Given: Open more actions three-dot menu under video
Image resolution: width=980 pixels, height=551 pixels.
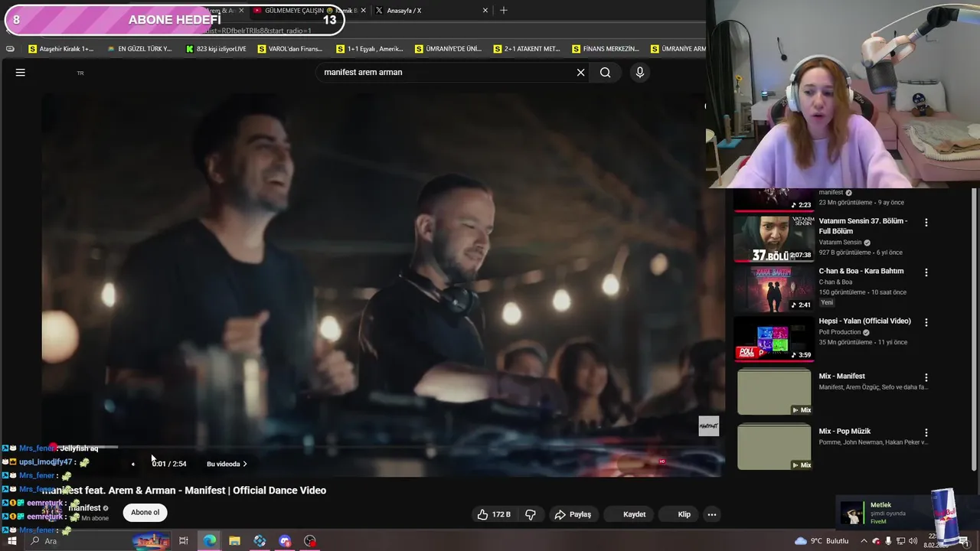Looking at the screenshot, I should tap(712, 514).
